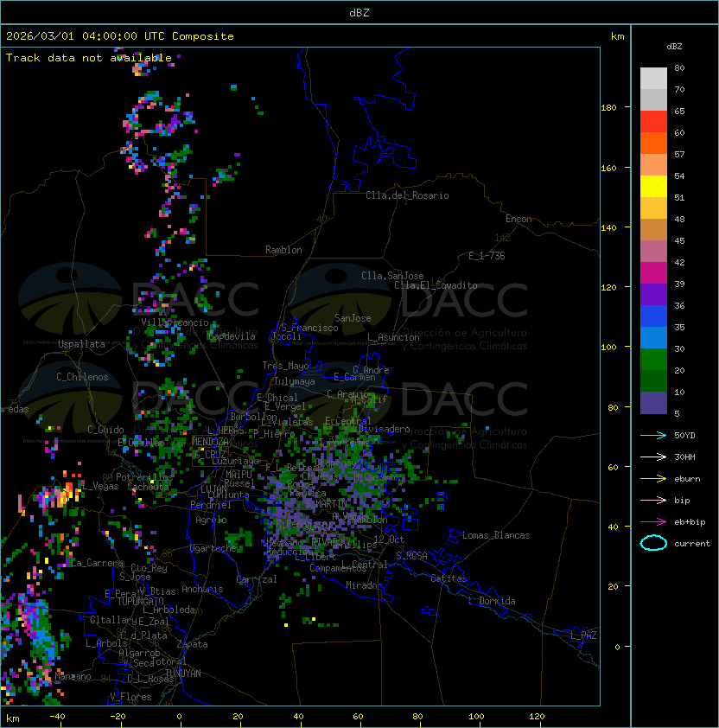The image size is (719, 728).
Task: Select the blue 36 dBZ color swatch
Action: point(653,316)
